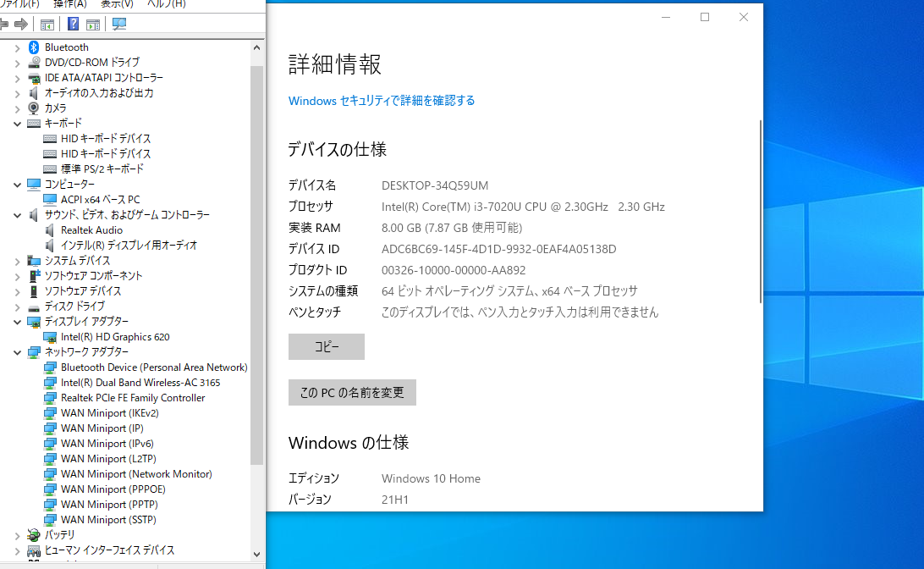Viewport: 924px width, 569px height.
Task: Open the 操作(A) menu
Action: (69, 4)
